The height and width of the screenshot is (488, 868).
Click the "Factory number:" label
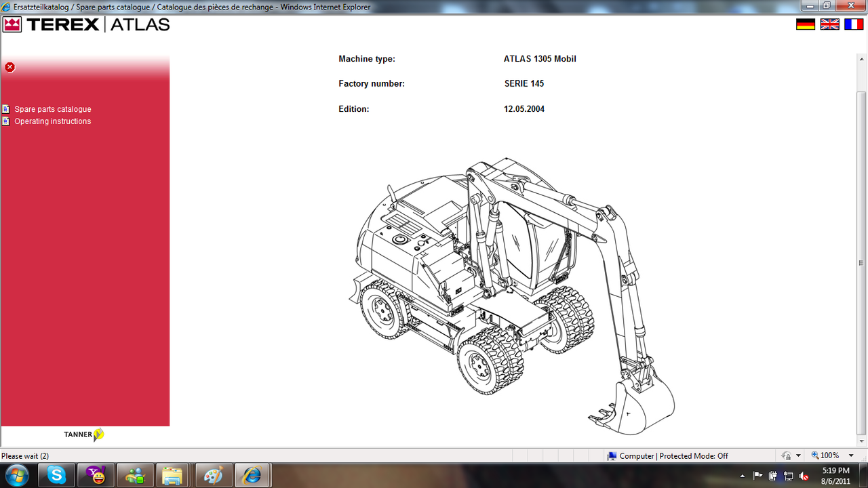pos(372,84)
